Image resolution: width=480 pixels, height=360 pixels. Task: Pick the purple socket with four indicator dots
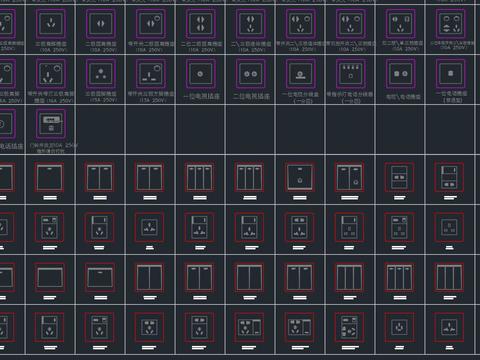pos(351,74)
